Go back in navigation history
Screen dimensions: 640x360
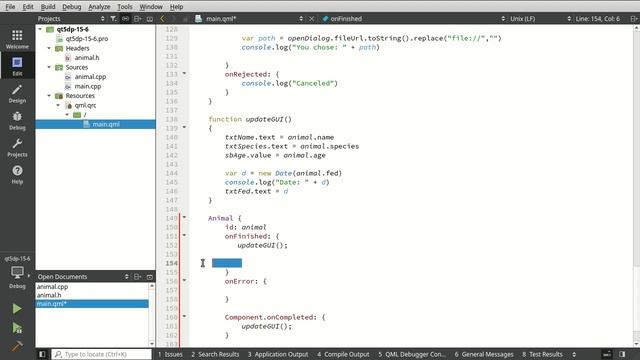pos(162,18)
